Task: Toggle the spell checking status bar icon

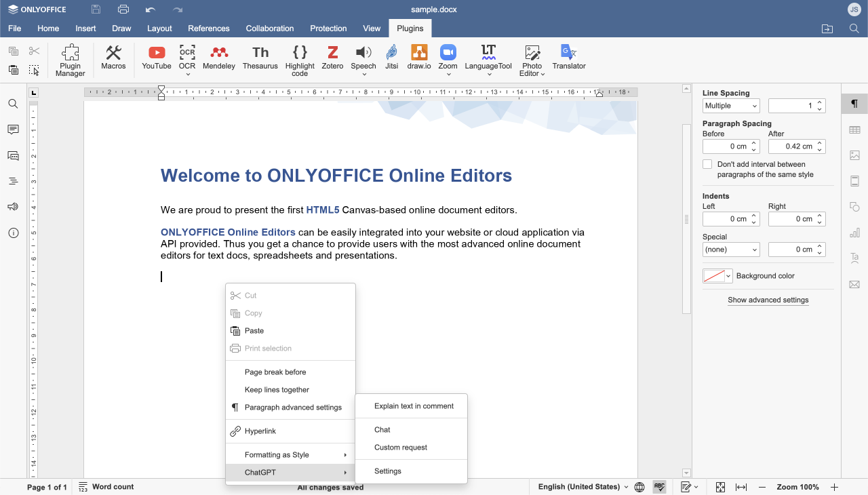Action: click(x=659, y=487)
